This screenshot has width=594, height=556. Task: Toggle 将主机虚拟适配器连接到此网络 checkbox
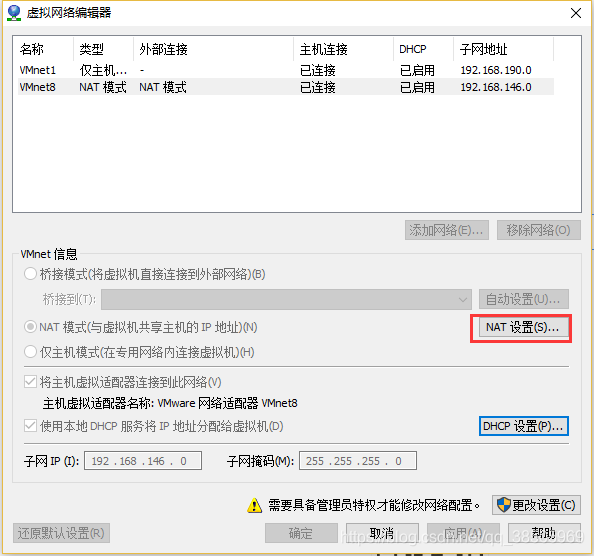pos(30,382)
